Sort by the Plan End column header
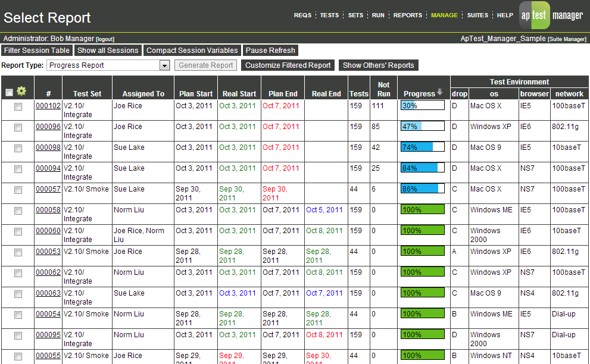 pos(283,94)
